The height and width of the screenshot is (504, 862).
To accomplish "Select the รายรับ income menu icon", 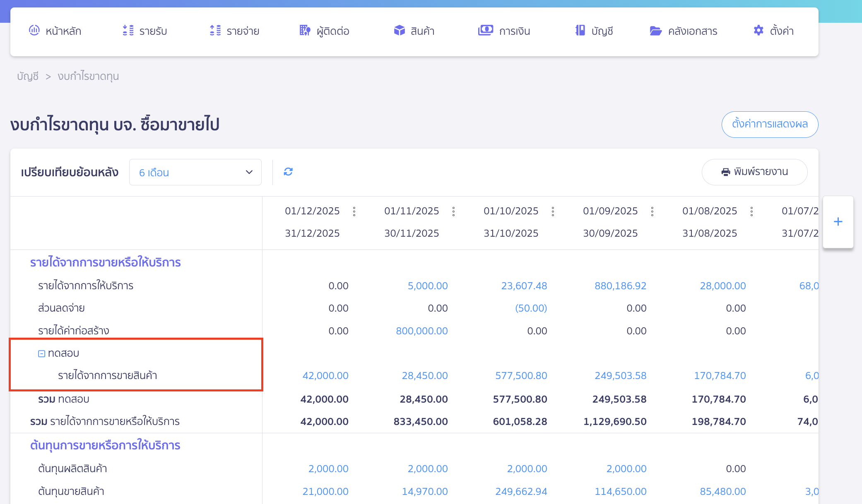I will [x=128, y=30].
